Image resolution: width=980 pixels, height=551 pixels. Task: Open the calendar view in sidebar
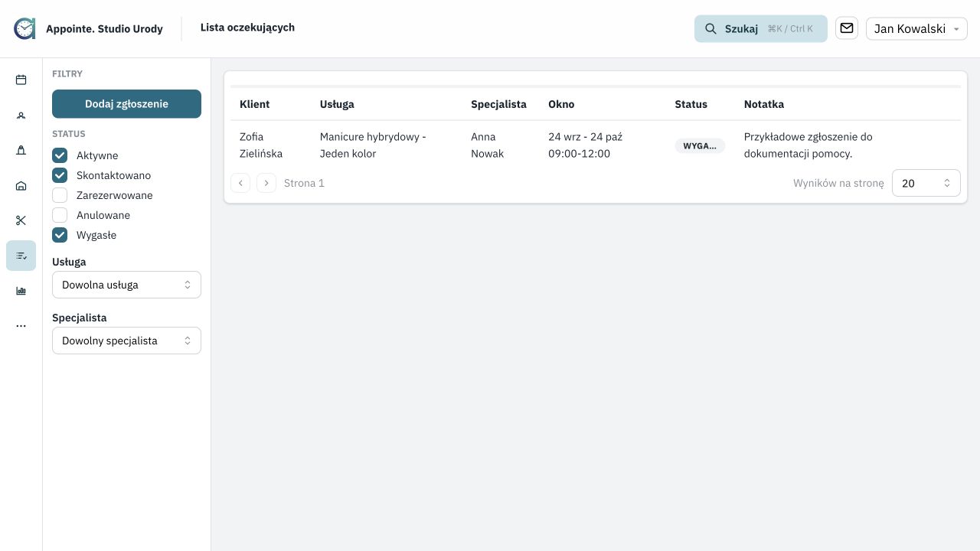(x=21, y=80)
